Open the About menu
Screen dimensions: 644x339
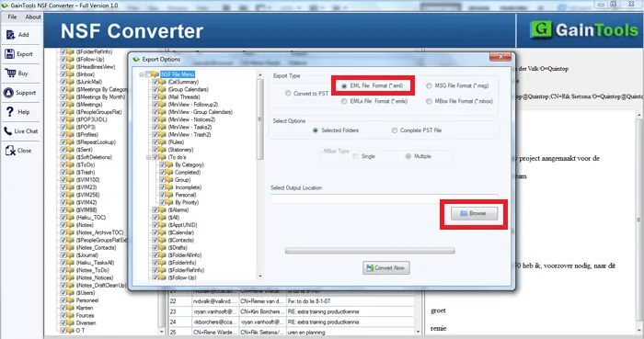tap(33, 17)
